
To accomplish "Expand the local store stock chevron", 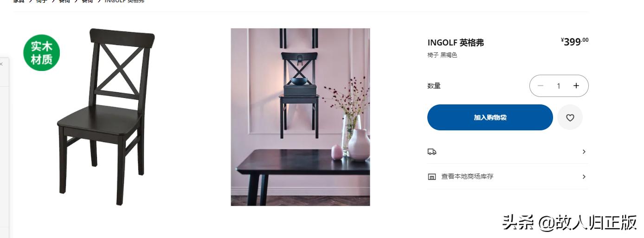I will click(x=584, y=177).
